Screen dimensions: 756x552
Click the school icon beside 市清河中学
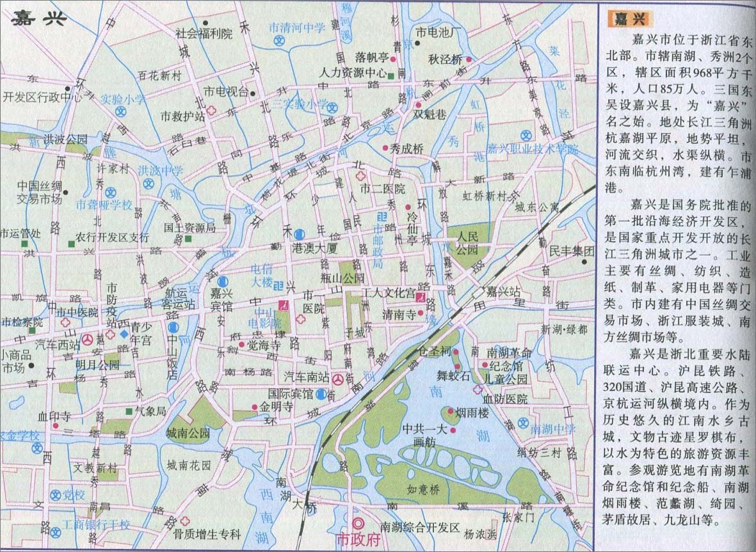click(279, 40)
